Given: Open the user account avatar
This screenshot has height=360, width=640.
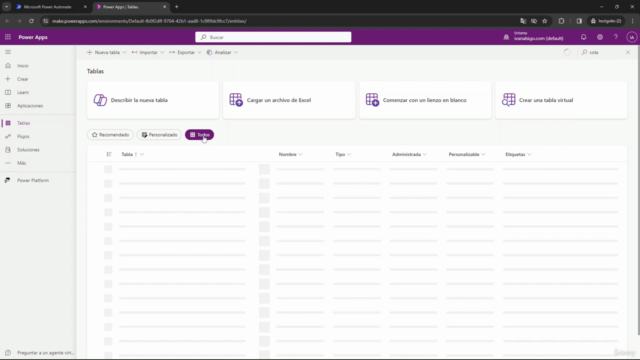Looking at the screenshot, I should (631, 37).
